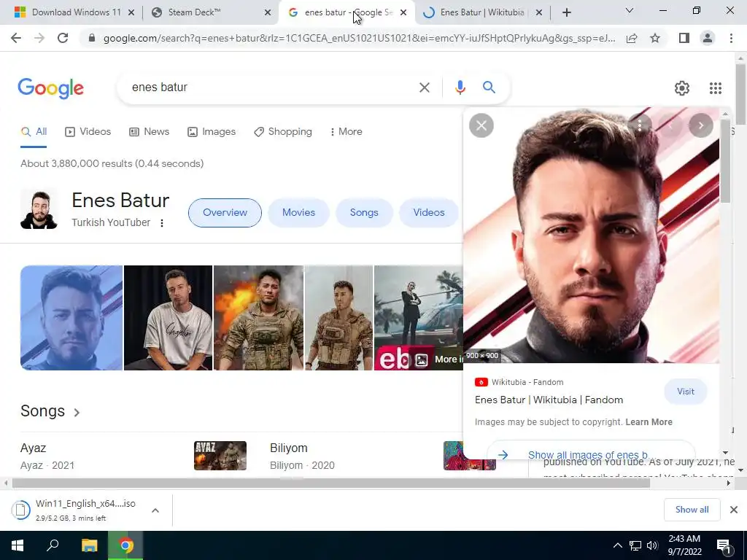Open the Chrome three-dot menu
Viewport: 747px width, 560px height.
pos(731,38)
